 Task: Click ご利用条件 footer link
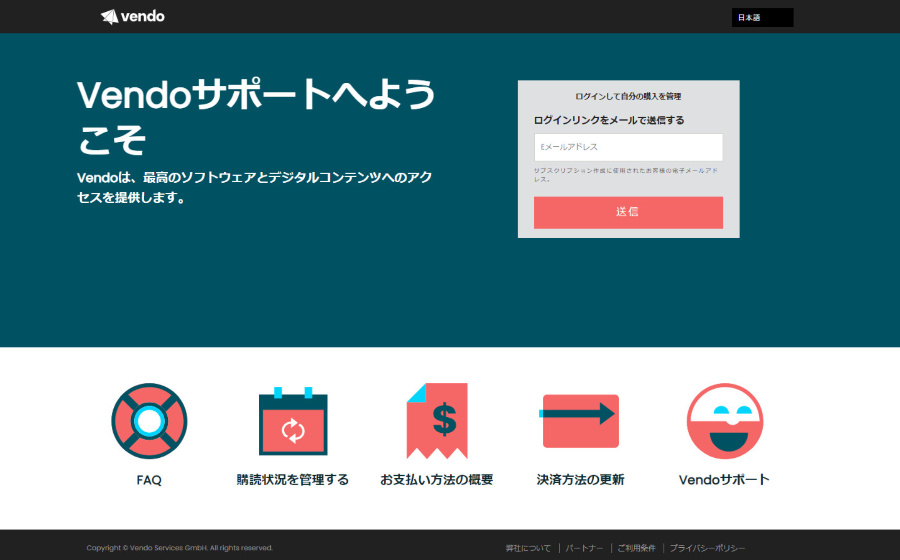(x=637, y=549)
